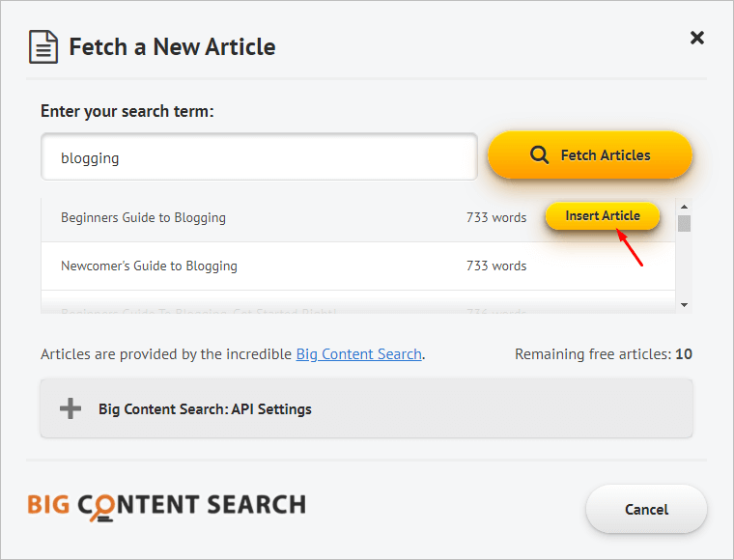Click the magnifier icon in Fetch Articles
The image size is (734, 560).
point(539,154)
